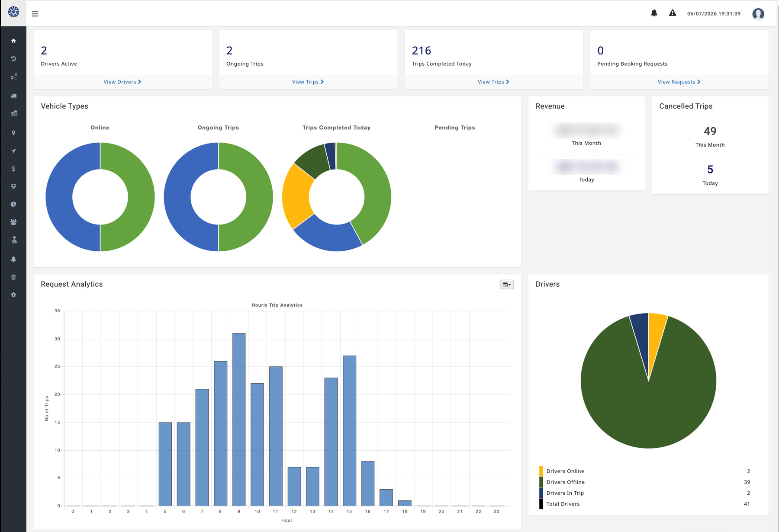Viewport: 779px width, 532px height.
Task: Click the Vehicle Types panel heading
Action: click(64, 106)
